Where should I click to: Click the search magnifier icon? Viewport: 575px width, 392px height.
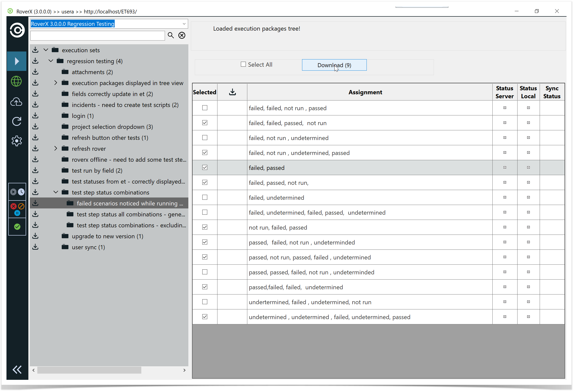pyautogui.click(x=171, y=35)
